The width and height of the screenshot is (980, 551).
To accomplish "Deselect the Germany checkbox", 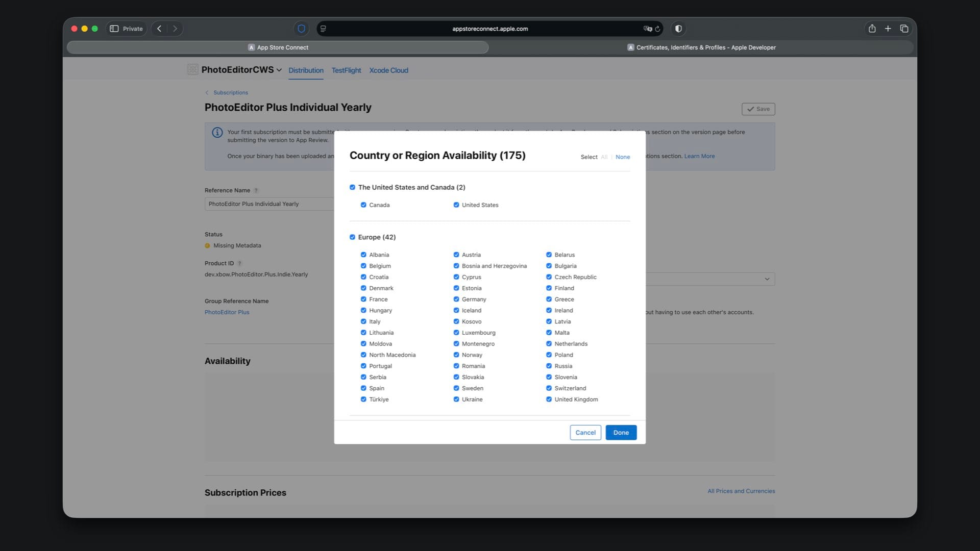I will pos(456,299).
